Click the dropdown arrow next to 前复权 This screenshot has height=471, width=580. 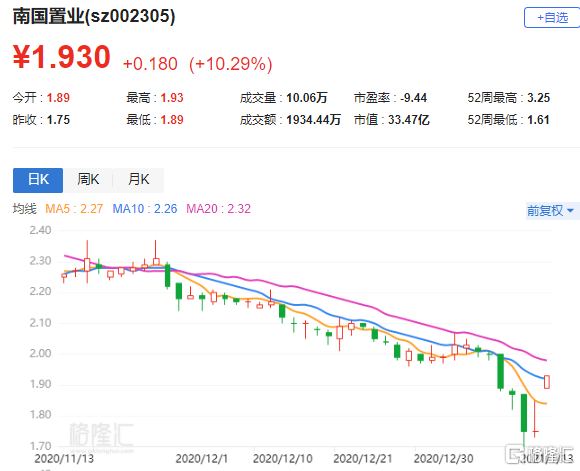570,211
